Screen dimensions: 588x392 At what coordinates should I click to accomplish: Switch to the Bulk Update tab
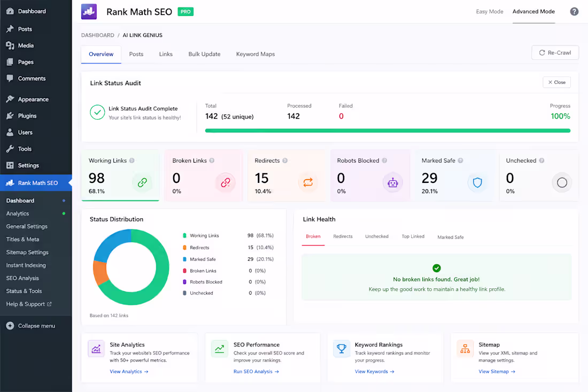point(204,55)
